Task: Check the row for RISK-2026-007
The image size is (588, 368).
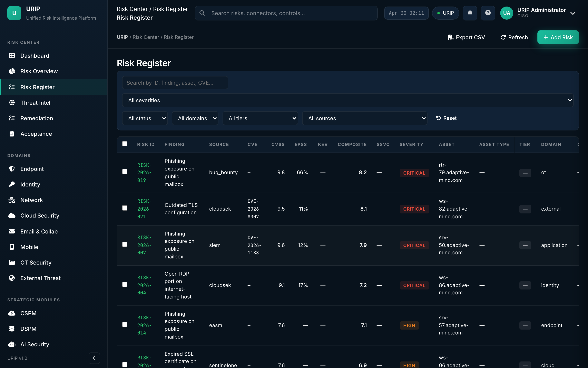Action: (125, 244)
